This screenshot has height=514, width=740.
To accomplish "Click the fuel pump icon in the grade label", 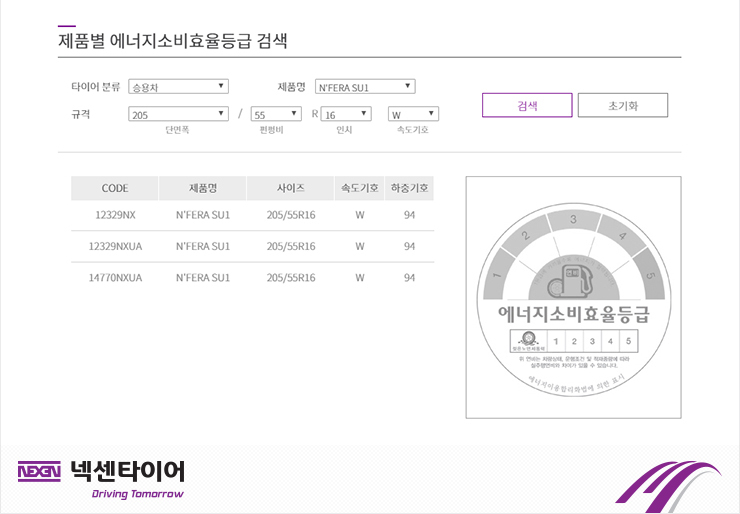I will [x=569, y=281].
